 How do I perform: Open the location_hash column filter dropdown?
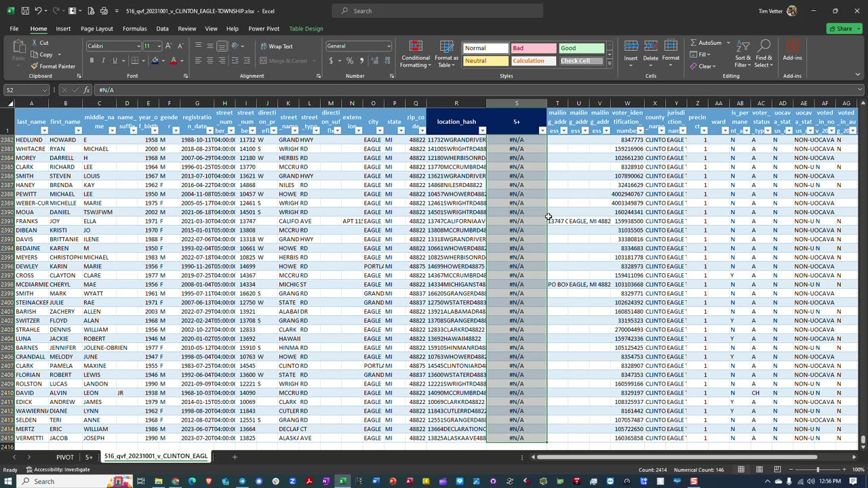tap(482, 131)
